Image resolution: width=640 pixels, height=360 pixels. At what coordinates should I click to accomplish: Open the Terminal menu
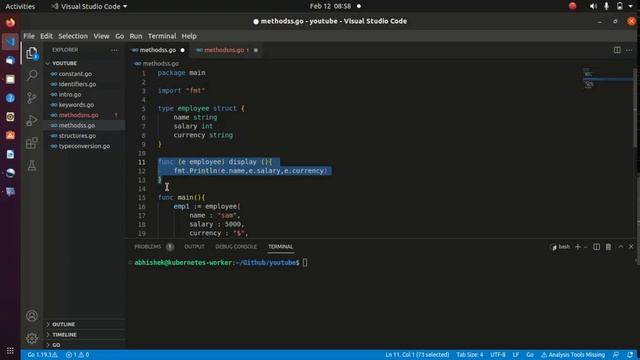(x=162, y=36)
